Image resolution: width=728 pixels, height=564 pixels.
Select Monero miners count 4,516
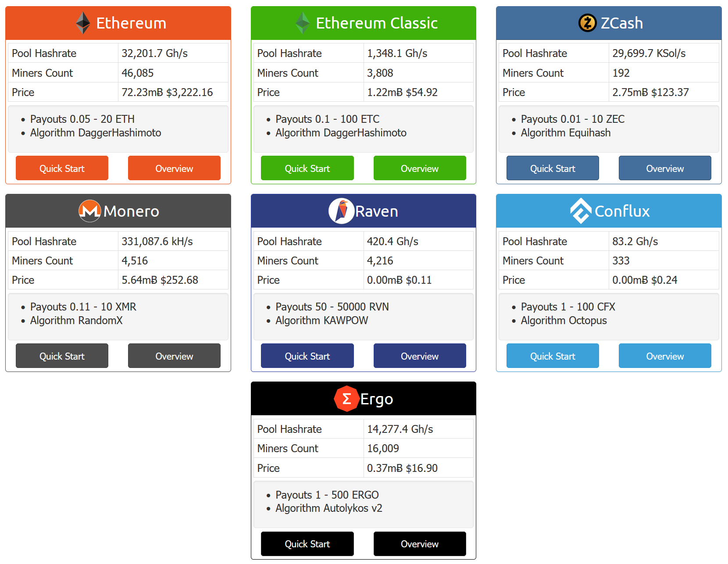[x=135, y=261]
